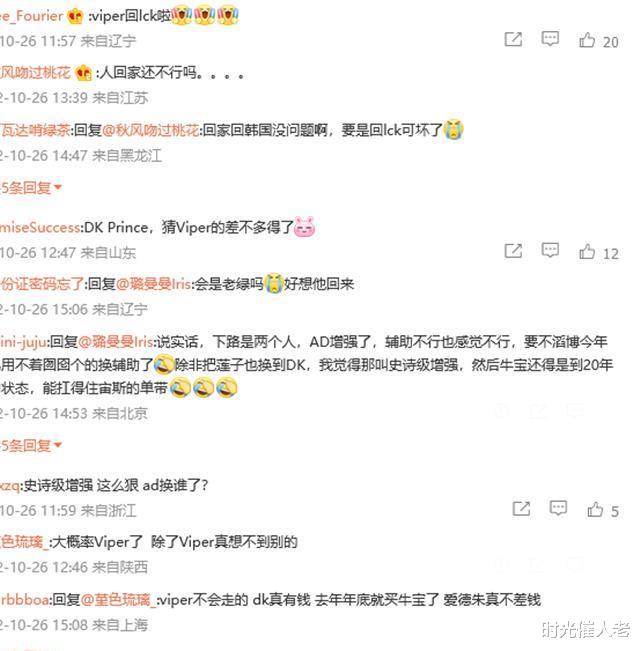The width and height of the screenshot is (640, 651).
Task: Expand the second '5条回复' replies under ini-juju
Action: (31, 445)
